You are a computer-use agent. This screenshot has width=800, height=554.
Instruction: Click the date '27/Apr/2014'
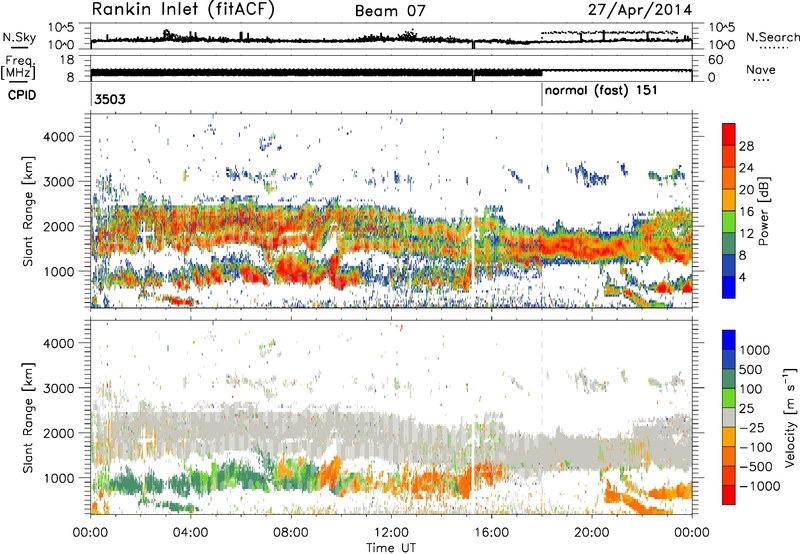point(640,10)
